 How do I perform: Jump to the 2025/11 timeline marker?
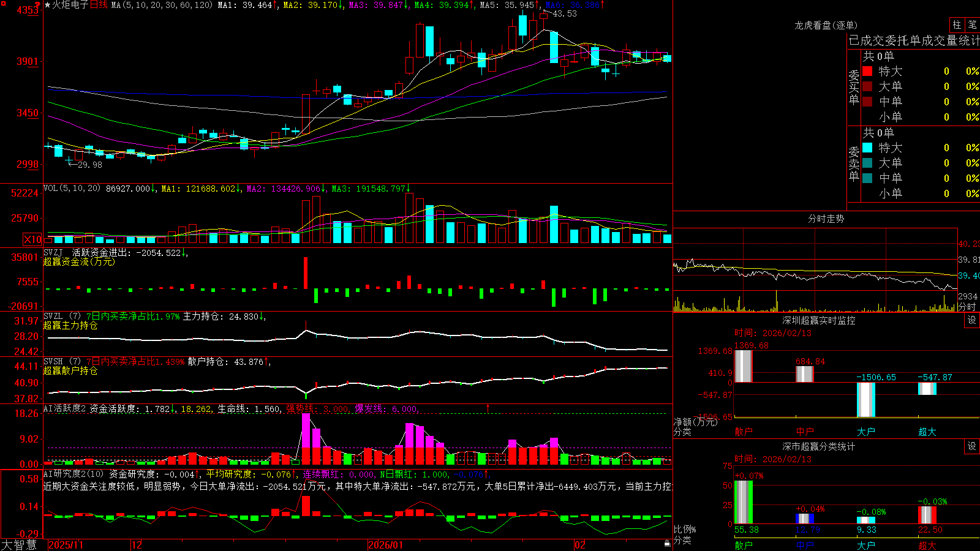coord(66,545)
